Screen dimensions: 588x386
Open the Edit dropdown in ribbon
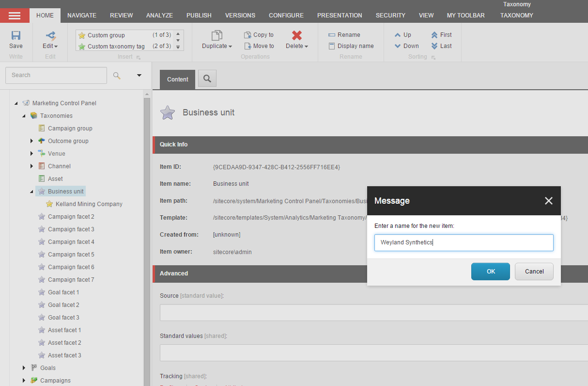50,46
